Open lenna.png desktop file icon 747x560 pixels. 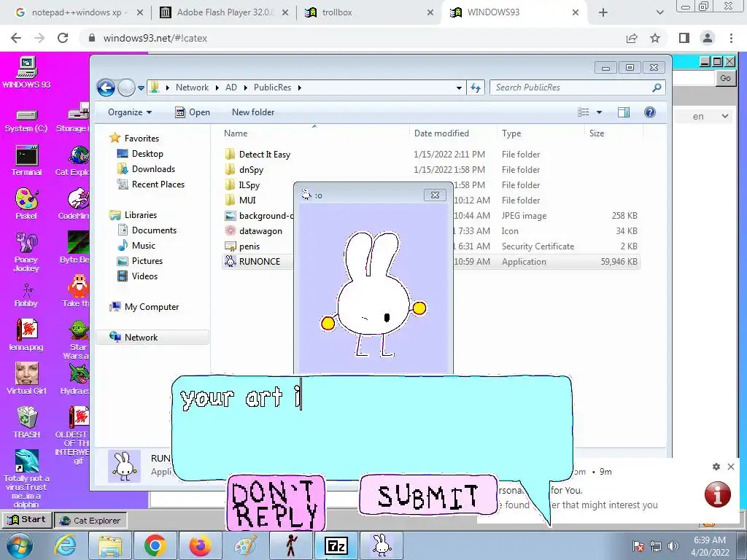pyautogui.click(x=26, y=335)
